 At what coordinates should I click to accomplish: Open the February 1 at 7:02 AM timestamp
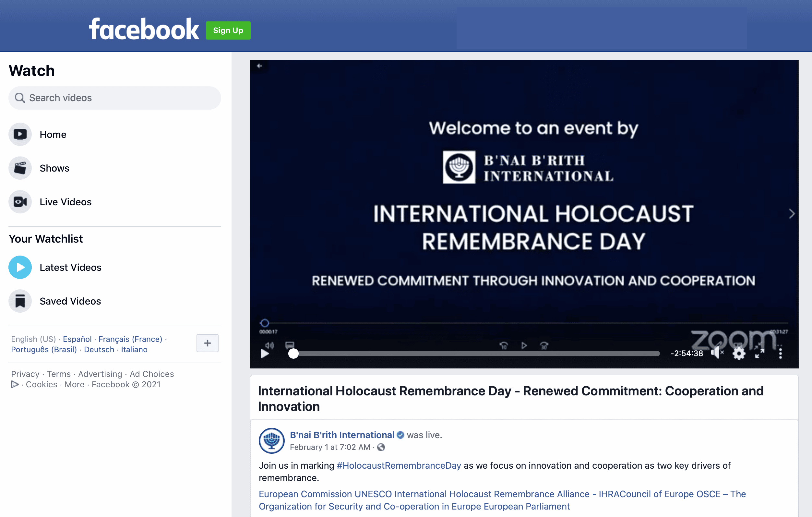click(x=330, y=447)
